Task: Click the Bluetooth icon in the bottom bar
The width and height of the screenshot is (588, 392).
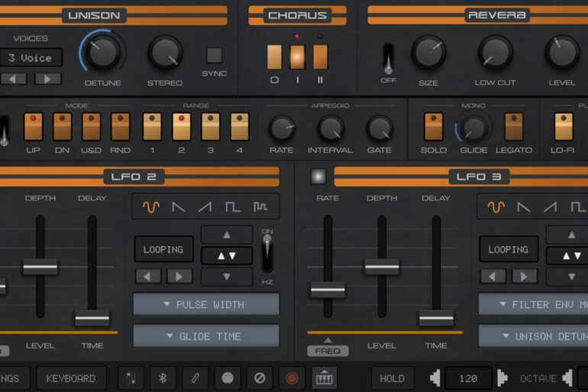Action: click(163, 378)
